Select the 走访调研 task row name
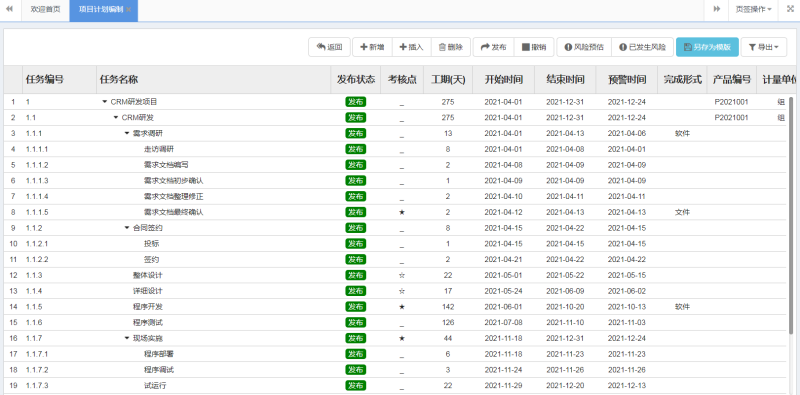This screenshot has width=800, height=395. pyautogui.click(x=159, y=149)
